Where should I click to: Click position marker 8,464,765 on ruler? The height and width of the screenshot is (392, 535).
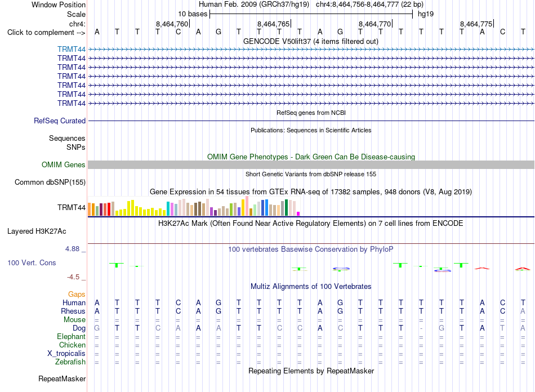274,24
